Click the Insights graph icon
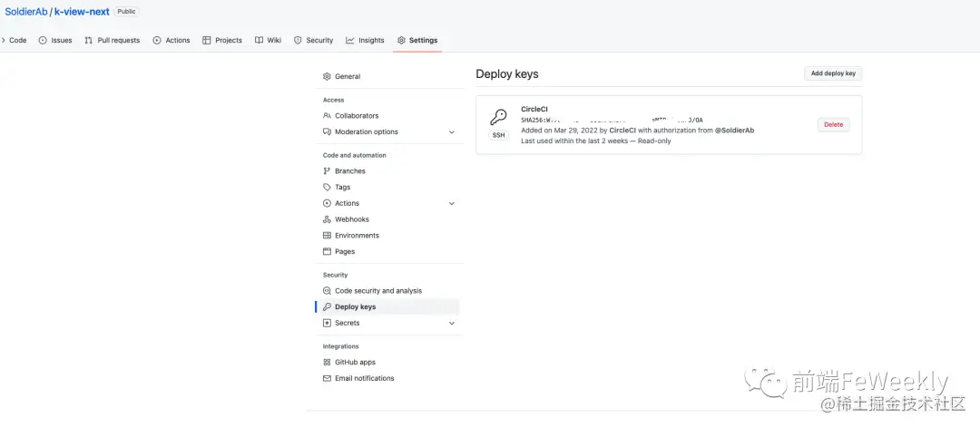This screenshot has width=980, height=427. click(350, 40)
